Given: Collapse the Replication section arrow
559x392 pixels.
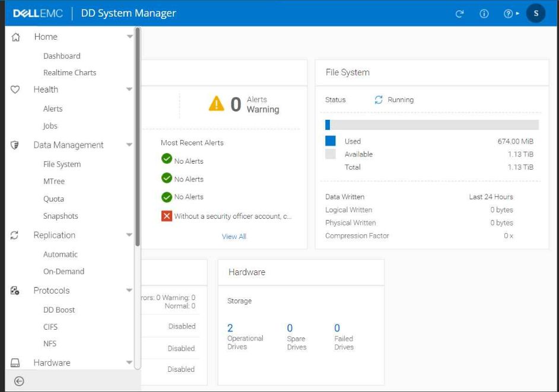Looking at the screenshot, I should 129,235.
